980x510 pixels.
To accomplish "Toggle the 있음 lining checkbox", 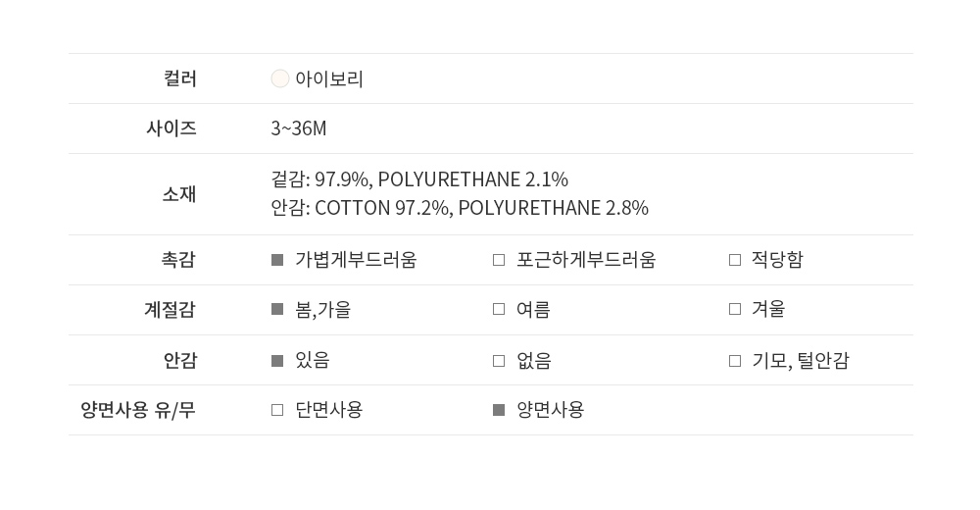I will click(x=277, y=361).
